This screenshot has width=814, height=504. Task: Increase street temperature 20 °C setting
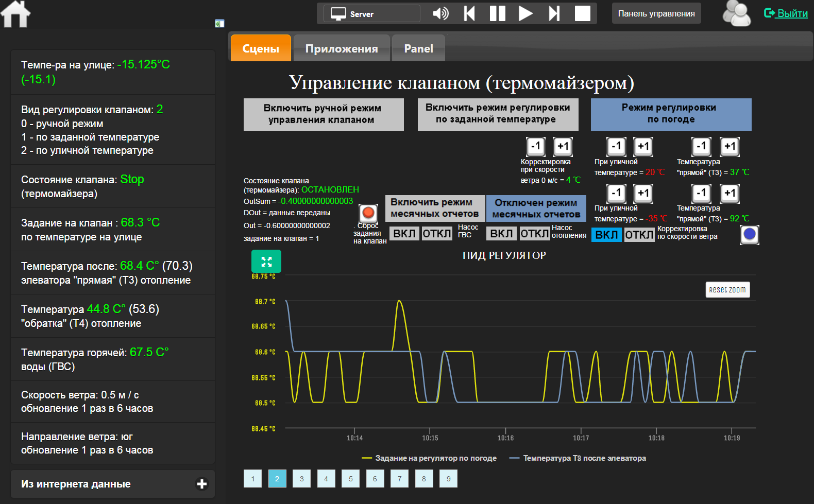pyautogui.click(x=643, y=146)
